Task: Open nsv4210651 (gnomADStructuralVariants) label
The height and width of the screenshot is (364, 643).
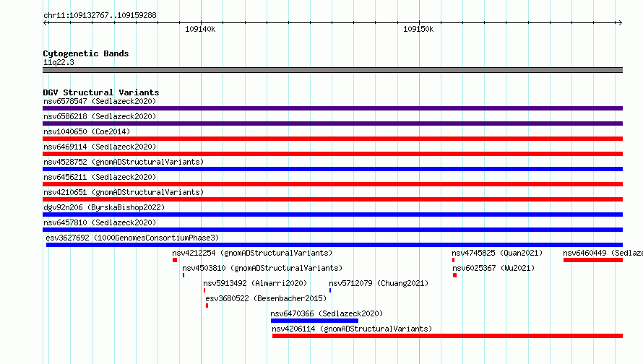Action: point(124,192)
